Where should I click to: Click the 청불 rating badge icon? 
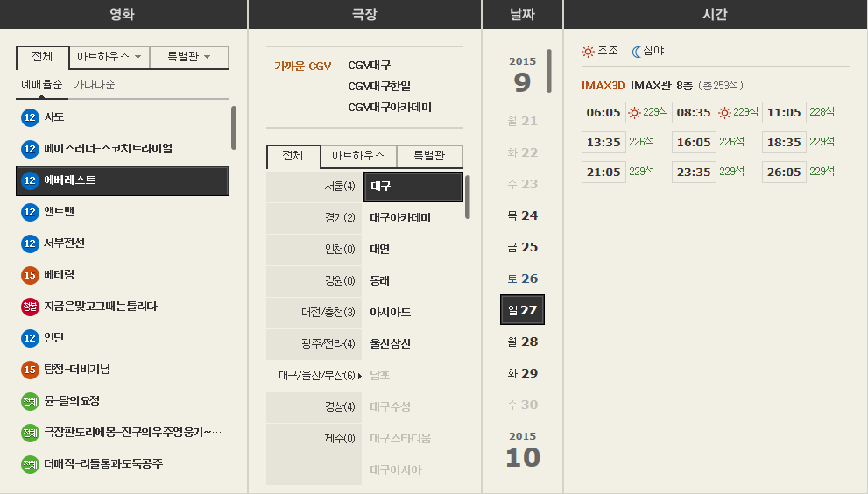click(30, 307)
